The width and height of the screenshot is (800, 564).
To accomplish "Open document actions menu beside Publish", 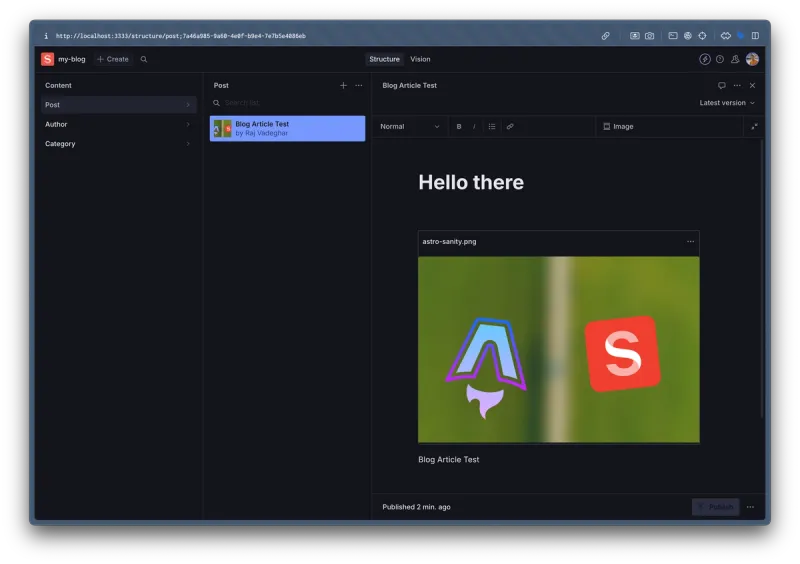I will (750, 507).
